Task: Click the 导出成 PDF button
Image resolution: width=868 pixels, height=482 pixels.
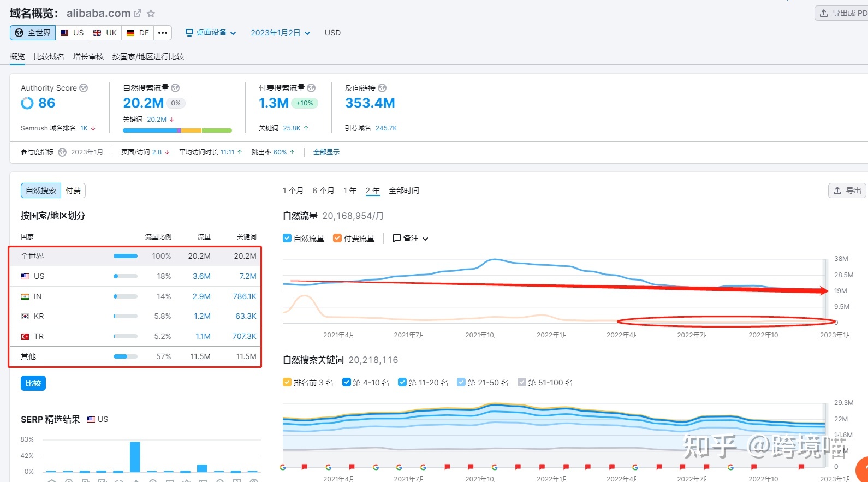Action: pyautogui.click(x=841, y=13)
